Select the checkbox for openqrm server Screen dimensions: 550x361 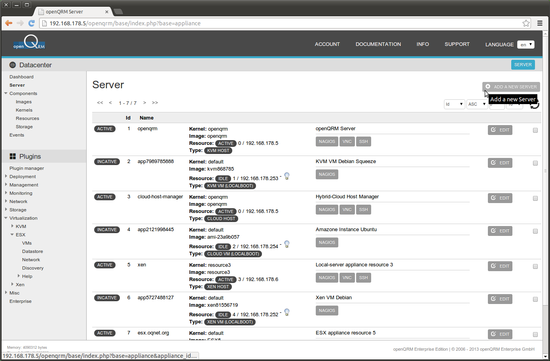pos(535,130)
